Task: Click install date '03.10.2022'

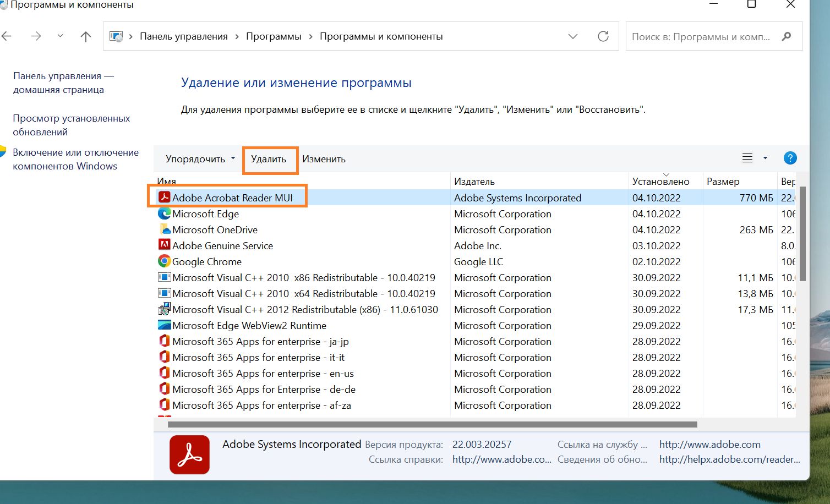Action: coord(656,245)
